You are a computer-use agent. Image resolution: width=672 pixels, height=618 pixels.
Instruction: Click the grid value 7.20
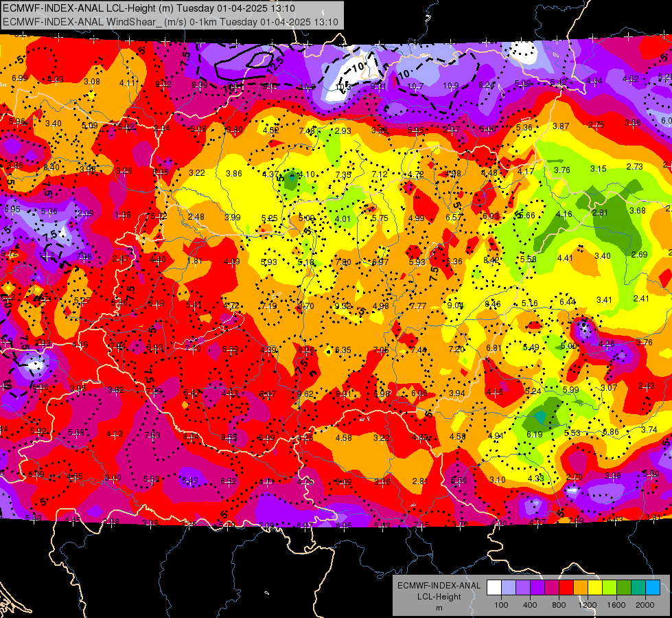point(456,349)
